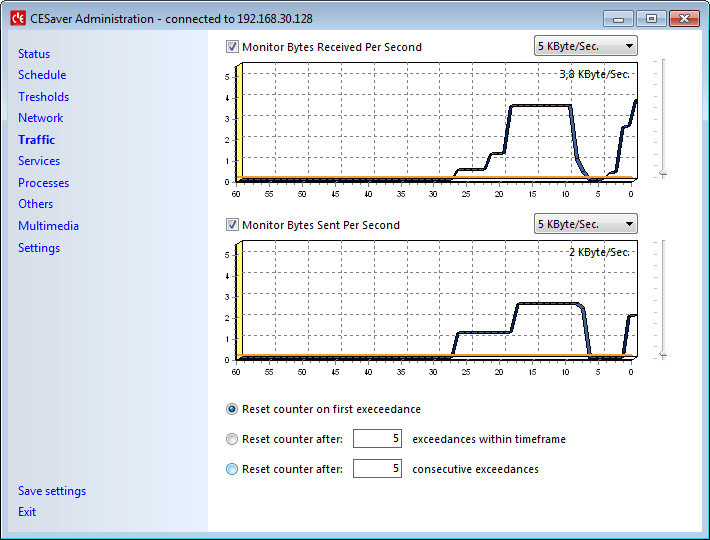Click Exit in the sidebar
Image resolution: width=710 pixels, height=540 pixels.
coord(27,512)
